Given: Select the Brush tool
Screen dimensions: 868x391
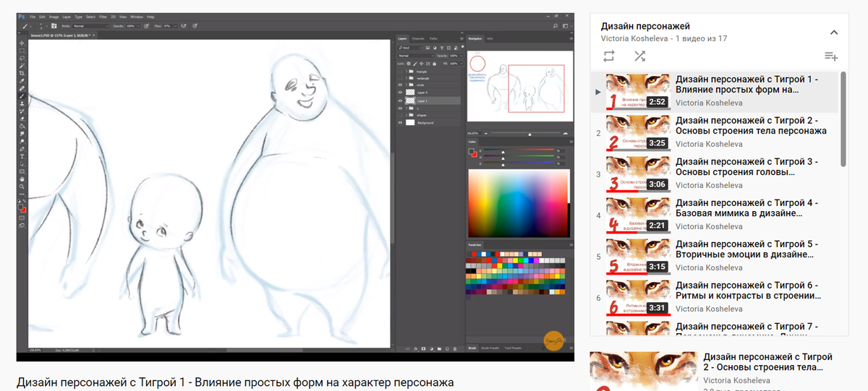Looking at the screenshot, I should pos(22,96).
